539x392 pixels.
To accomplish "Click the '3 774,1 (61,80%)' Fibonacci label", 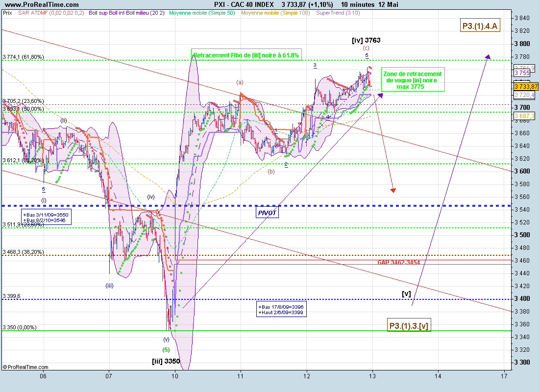I will tap(23, 57).
